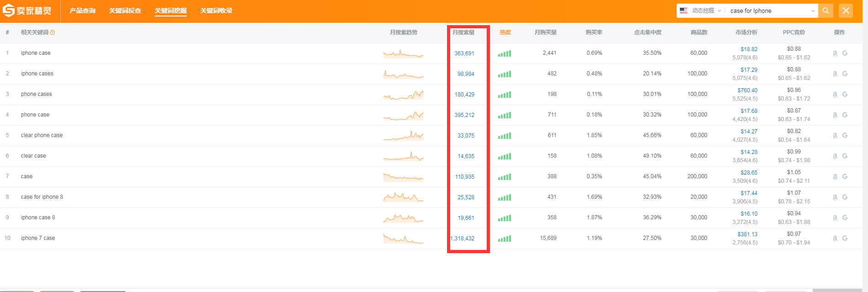Open the $18.82 market analysis link
868x292 pixels.
click(749, 49)
